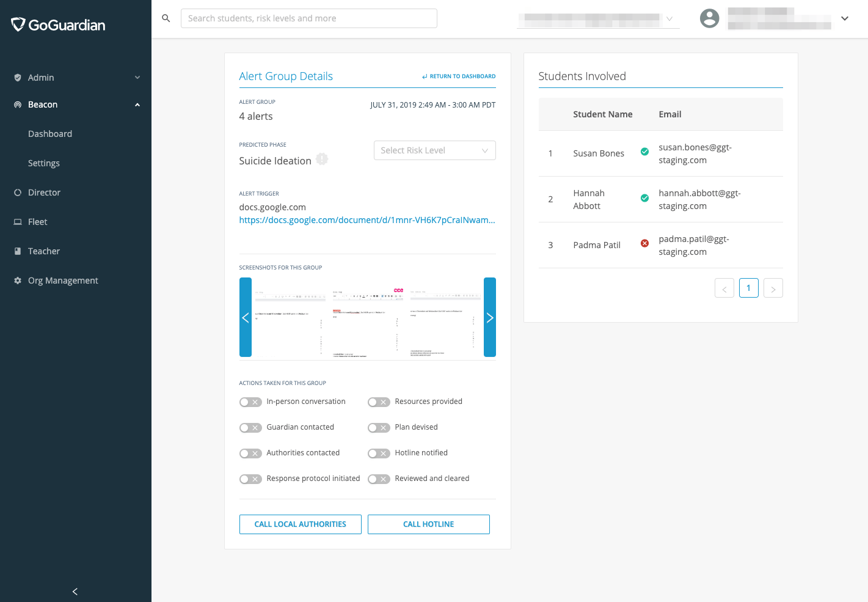Click the Fleet laptop icon
This screenshot has width=868, height=602.
18,222
